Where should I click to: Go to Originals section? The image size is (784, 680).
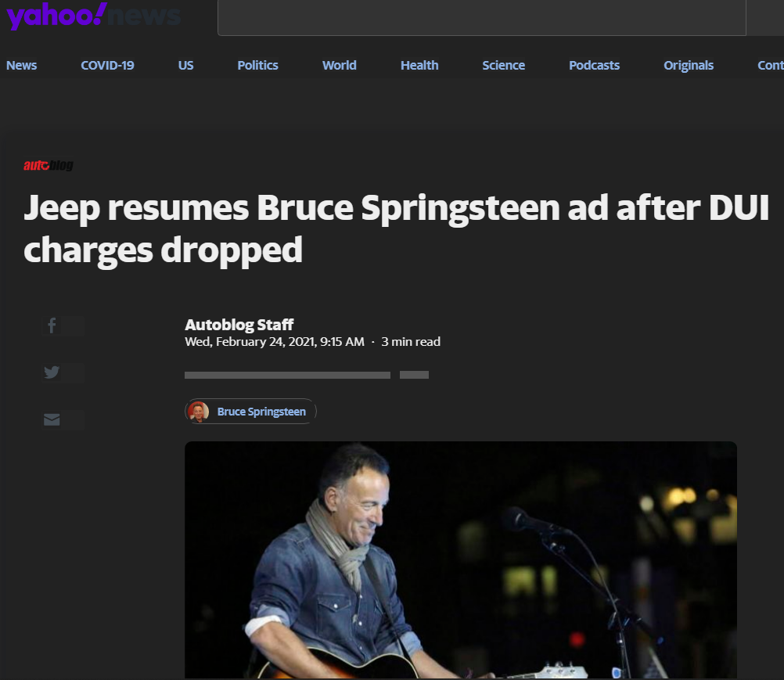pos(688,66)
